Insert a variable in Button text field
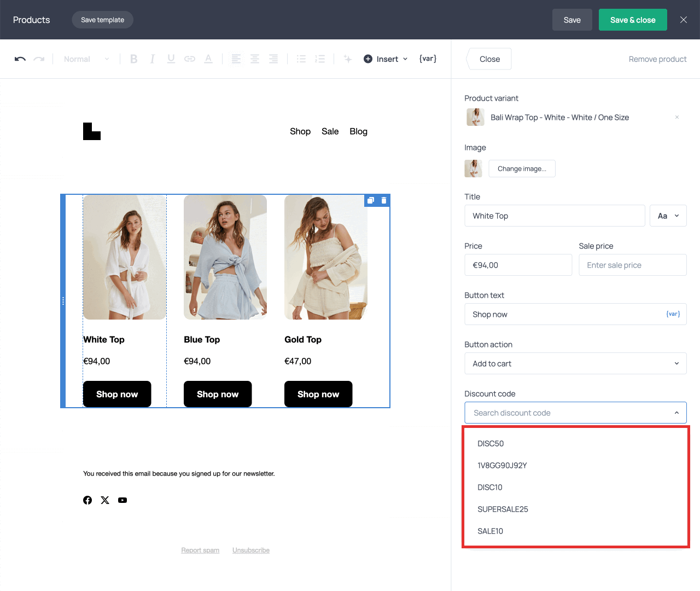The height and width of the screenshot is (591, 700). pos(673,314)
